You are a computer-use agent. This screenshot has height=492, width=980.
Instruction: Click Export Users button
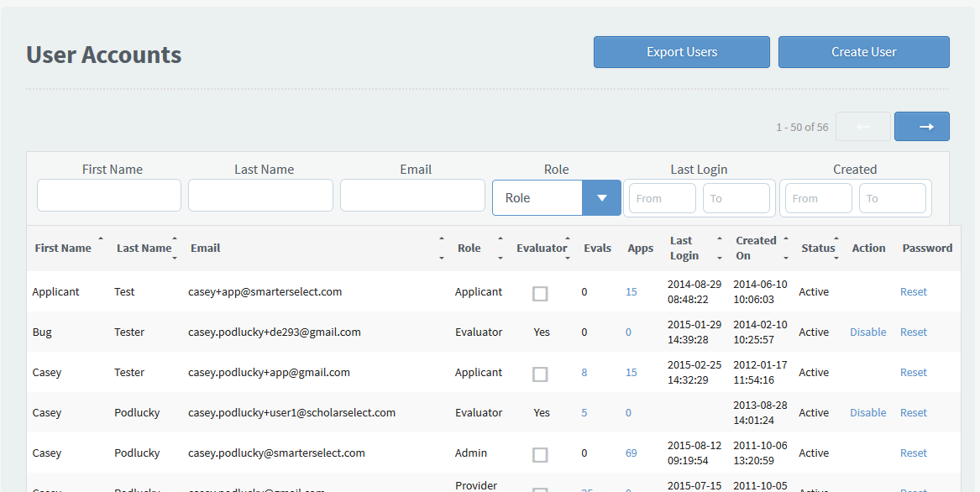click(682, 52)
